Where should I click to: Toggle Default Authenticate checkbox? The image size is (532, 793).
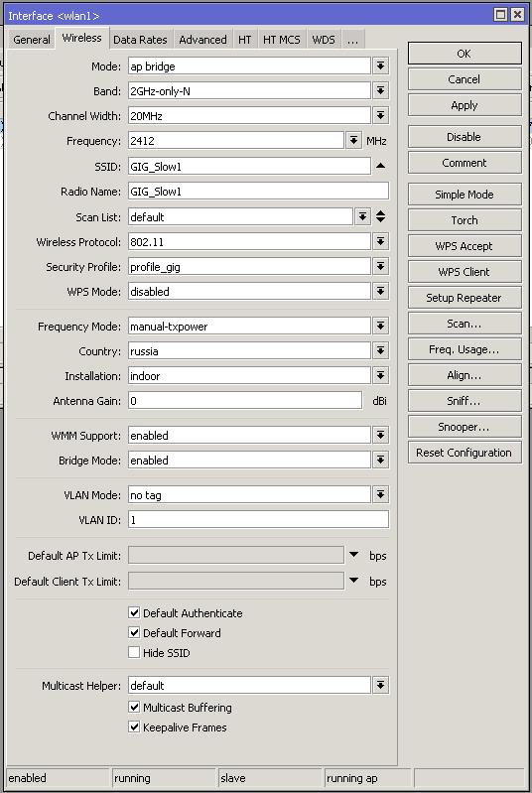point(134,613)
